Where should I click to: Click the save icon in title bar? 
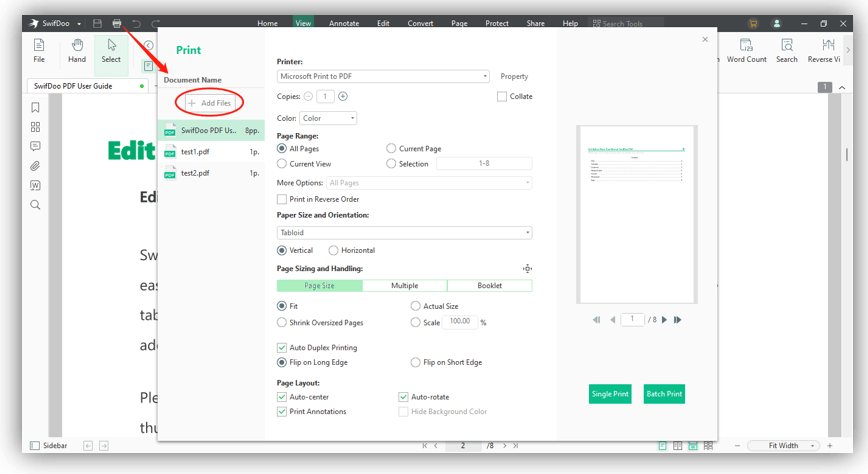(x=97, y=23)
